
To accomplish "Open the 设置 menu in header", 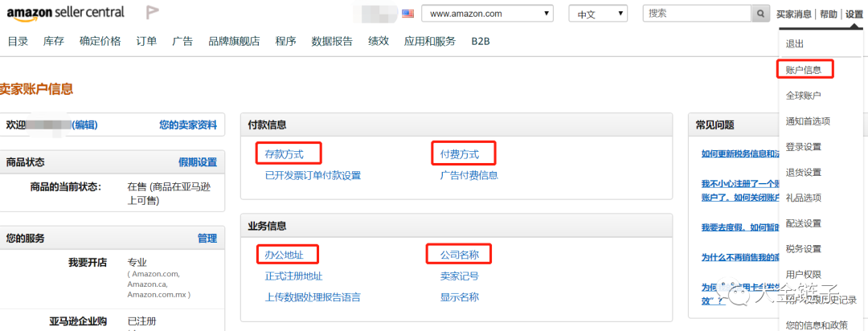I will click(x=854, y=14).
